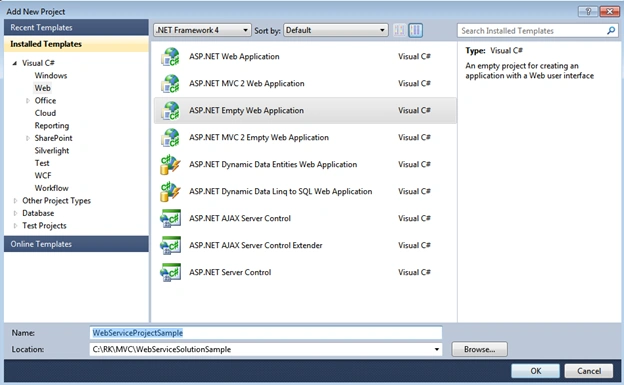Click the ASP.NET AJAX Server Control icon
This screenshot has height=385, width=624.
pyautogui.click(x=170, y=219)
